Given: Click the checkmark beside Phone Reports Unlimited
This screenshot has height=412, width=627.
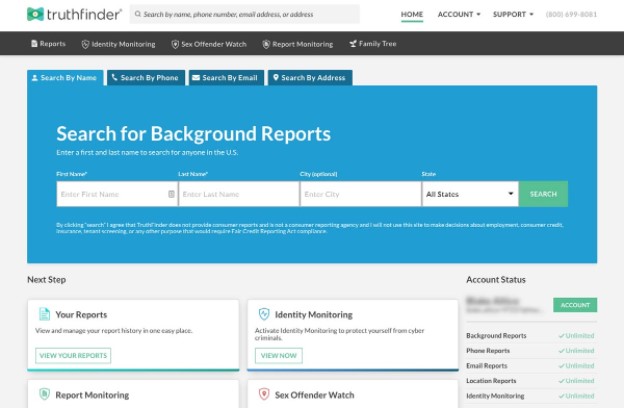Looking at the screenshot, I should pyautogui.click(x=561, y=351).
